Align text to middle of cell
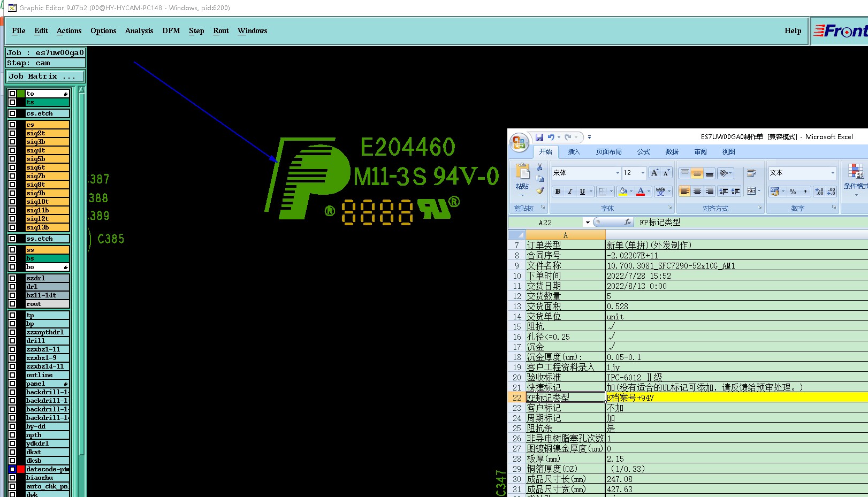 tap(697, 173)
